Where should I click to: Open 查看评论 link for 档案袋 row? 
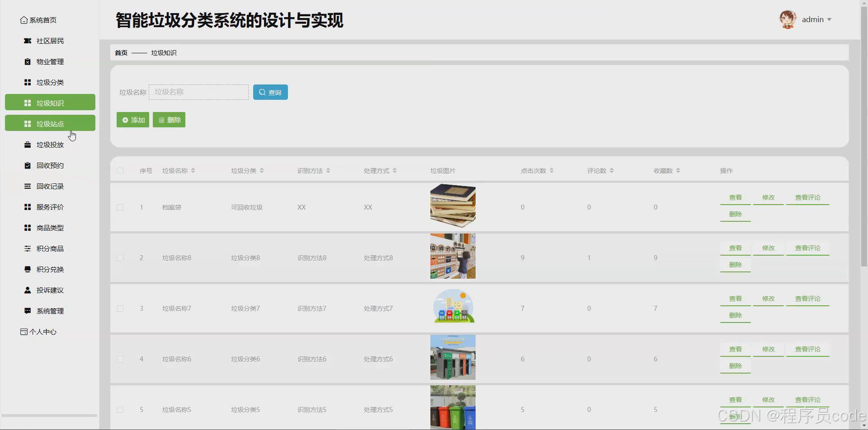[x=807, y=197]
